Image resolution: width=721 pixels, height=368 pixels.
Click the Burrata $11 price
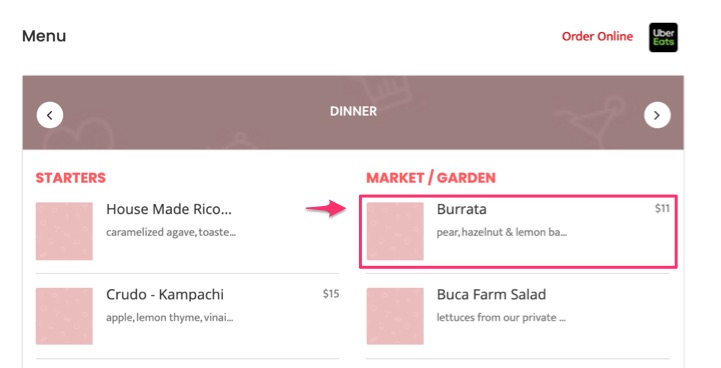tap(662, 208)
